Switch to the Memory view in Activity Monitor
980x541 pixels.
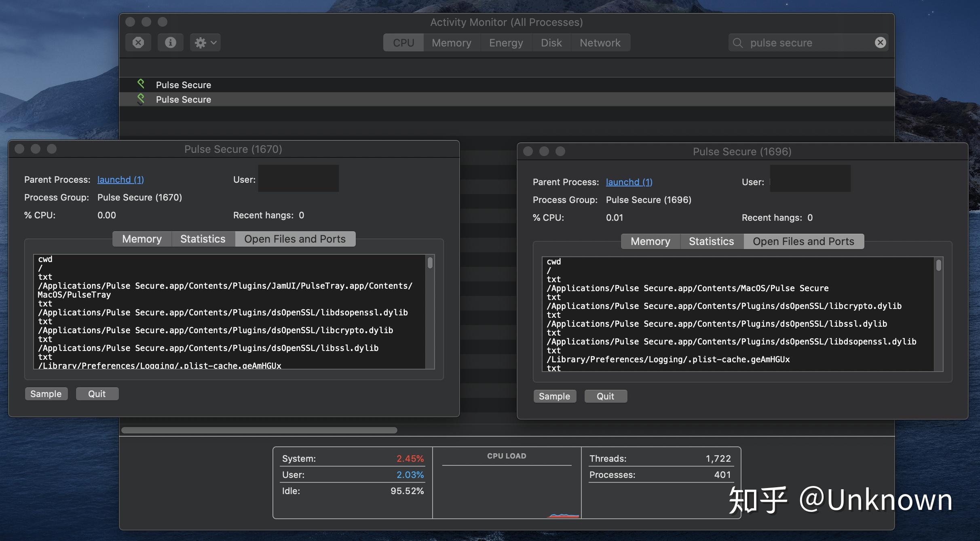tap(451, 42)
